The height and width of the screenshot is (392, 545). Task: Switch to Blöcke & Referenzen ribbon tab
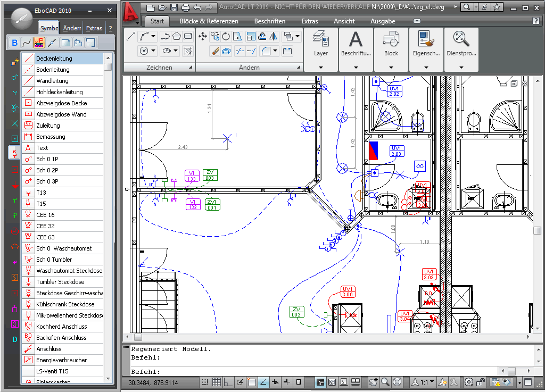pos(209,21)
